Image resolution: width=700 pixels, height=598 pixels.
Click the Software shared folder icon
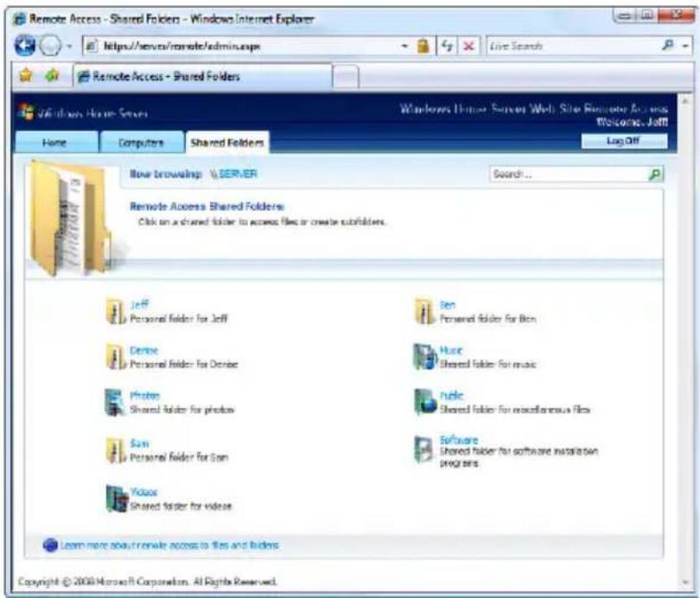(x=423, y=449)
